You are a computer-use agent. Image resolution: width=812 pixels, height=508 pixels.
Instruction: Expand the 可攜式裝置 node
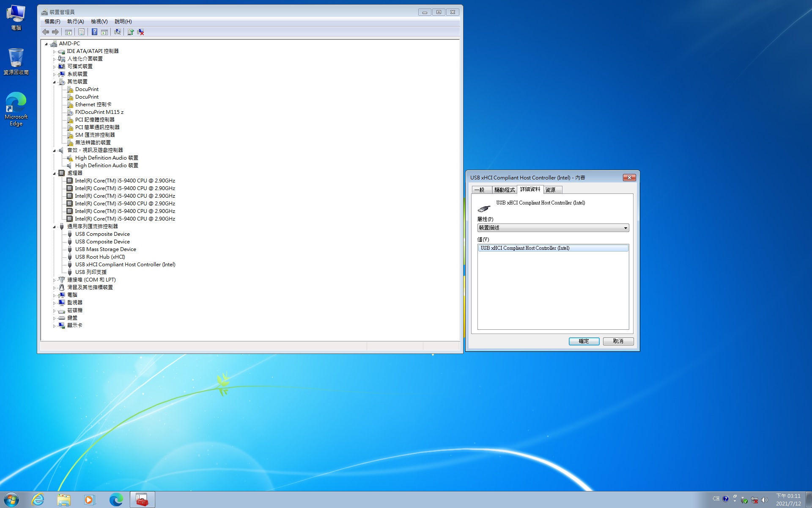click(x=54, y=66)
